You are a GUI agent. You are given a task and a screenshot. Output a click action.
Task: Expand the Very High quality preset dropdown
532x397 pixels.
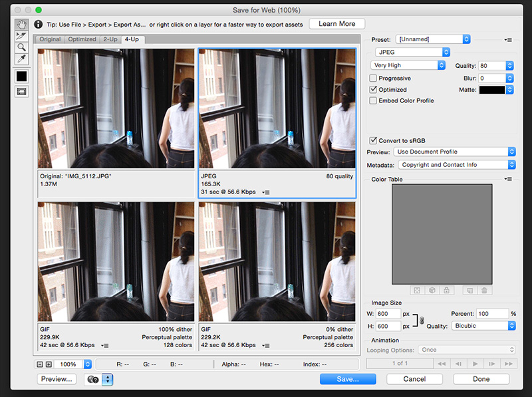(408, 65)
